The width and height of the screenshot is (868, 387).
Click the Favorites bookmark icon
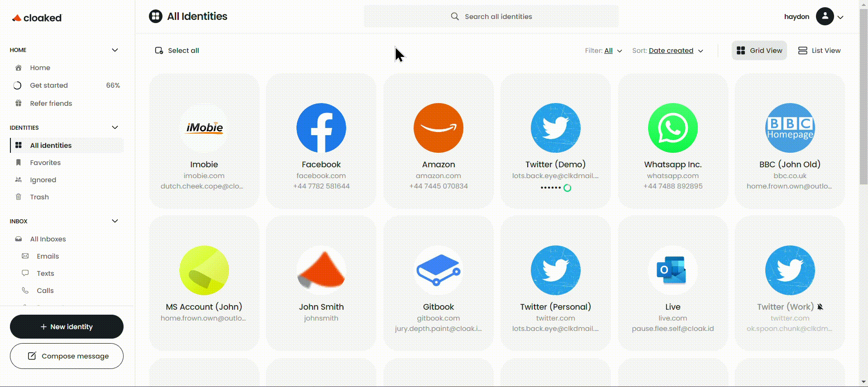pyautogui.click(x=19, y=163)
